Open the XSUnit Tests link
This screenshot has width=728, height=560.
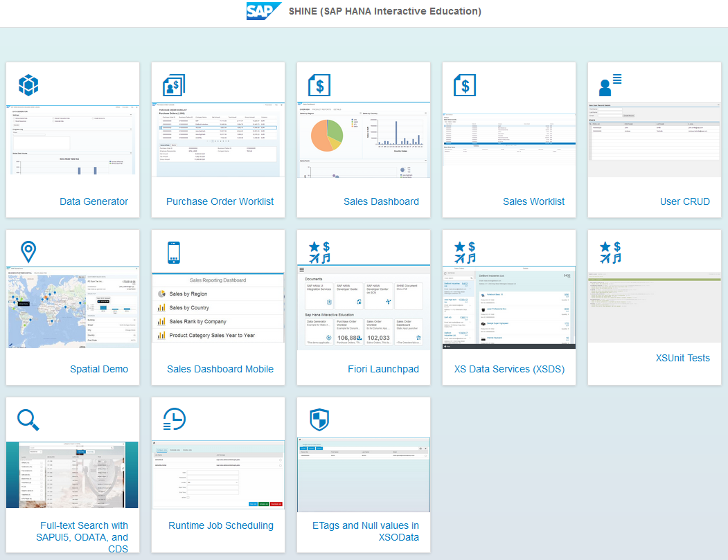point(682,358)
